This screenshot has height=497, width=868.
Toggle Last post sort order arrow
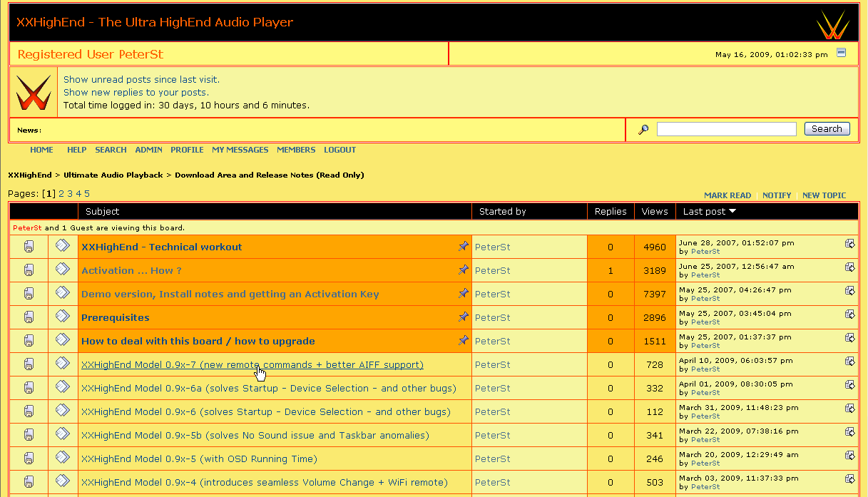pyautogui.click(x=732, y=212)
